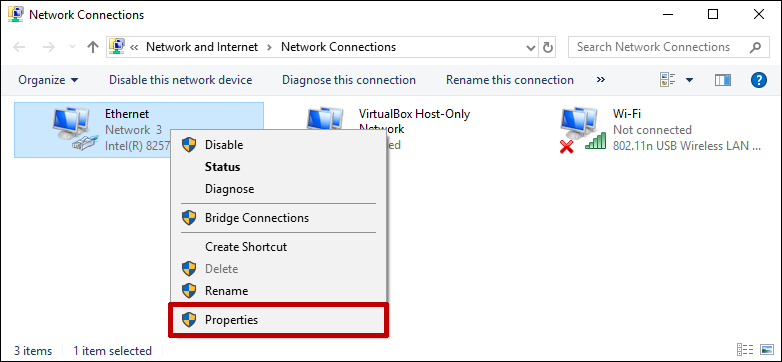The image size is (782, 362).
Task: Expand the Organize dropdown
Action: tap(48, 80)
